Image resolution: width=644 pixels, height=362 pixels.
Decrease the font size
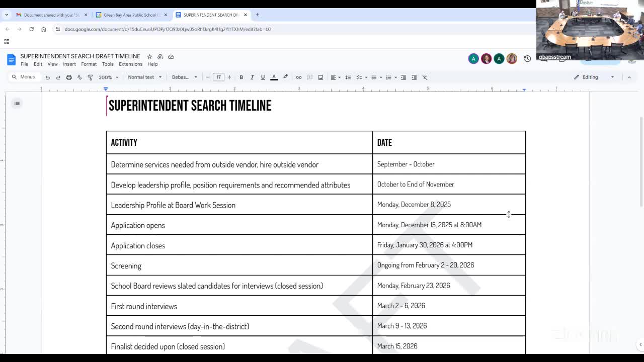208,77
